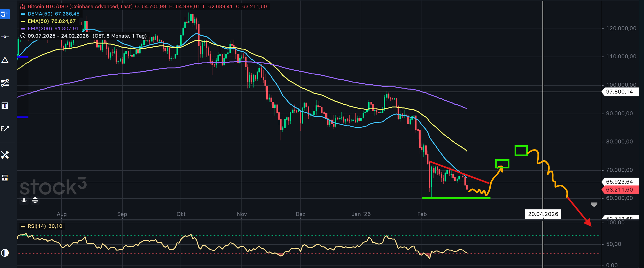Select the EMA(200) indicator legend entry
The image size is (644, 268).
50,29
